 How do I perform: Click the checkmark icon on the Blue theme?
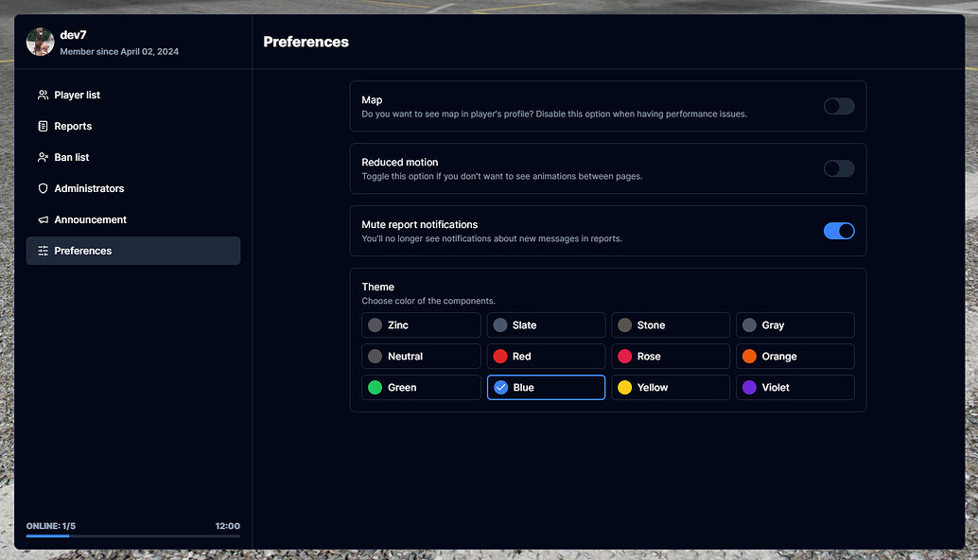click(x=499, y=387)
